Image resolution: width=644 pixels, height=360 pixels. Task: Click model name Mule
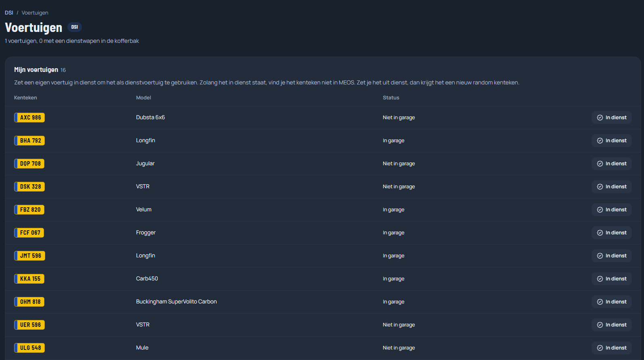coord(142,348)
